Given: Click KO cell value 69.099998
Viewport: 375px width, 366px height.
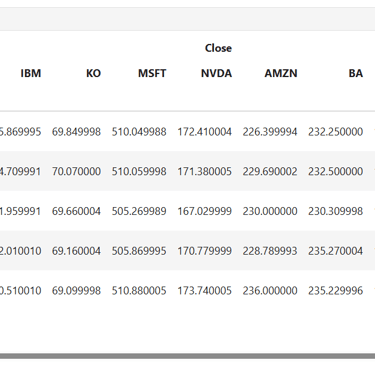Looking at the screenshot, I should [76, 290].
